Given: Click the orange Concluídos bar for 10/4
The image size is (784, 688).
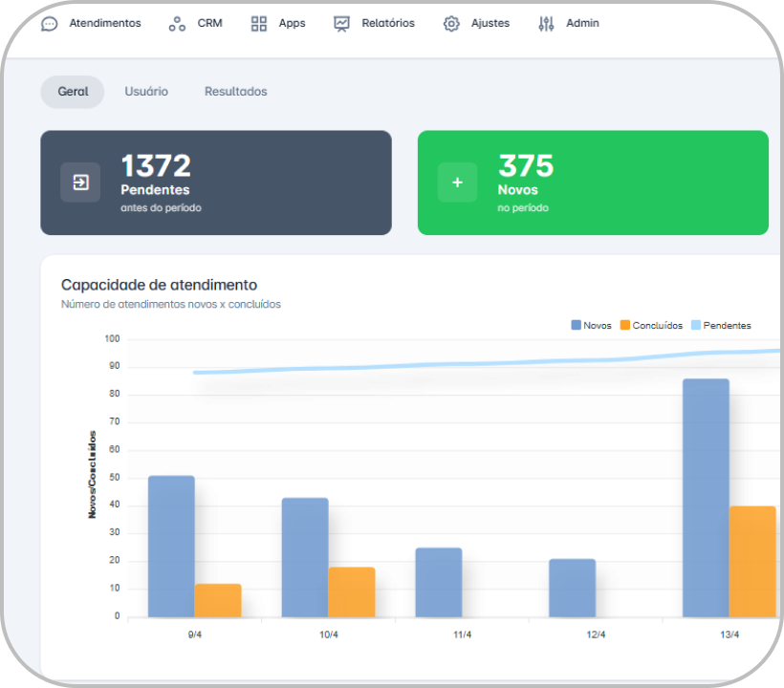Looking at the screenshot, I should [352, 592].
